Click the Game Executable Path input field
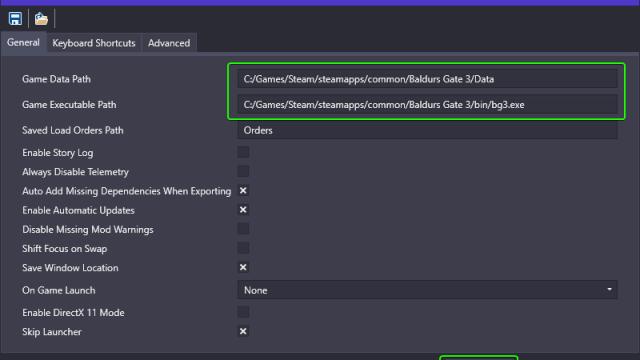Viewport: 640px width, 360px height. pyautogui.click(x=427, y=104)
